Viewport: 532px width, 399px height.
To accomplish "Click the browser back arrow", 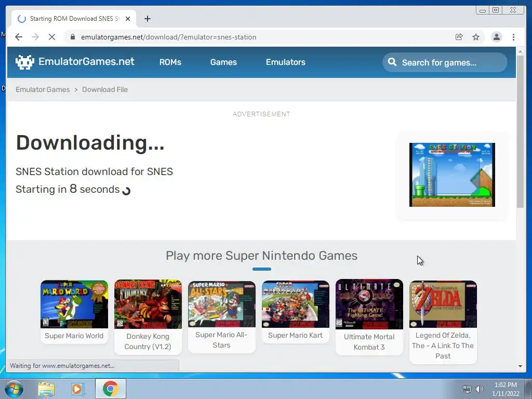I will click(19, 37).
